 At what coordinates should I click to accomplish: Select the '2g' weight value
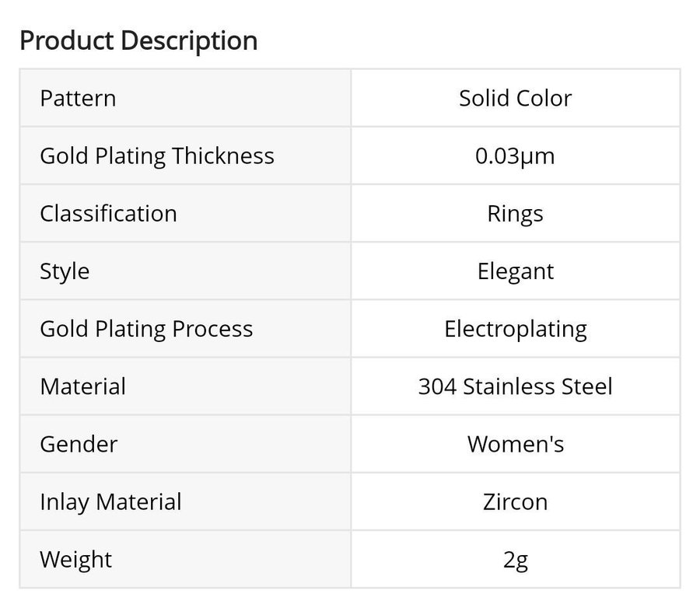[515, 559]
